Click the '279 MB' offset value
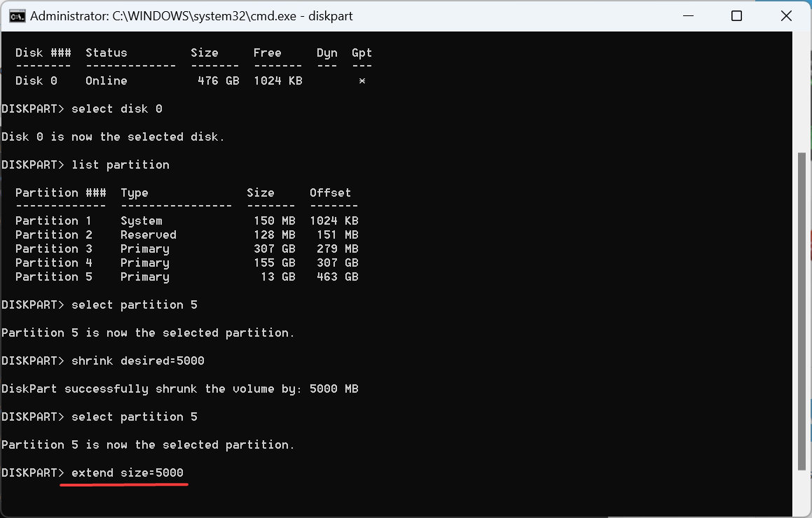Image resolution: width=812 pixels, height=518 pixels. 338,248
